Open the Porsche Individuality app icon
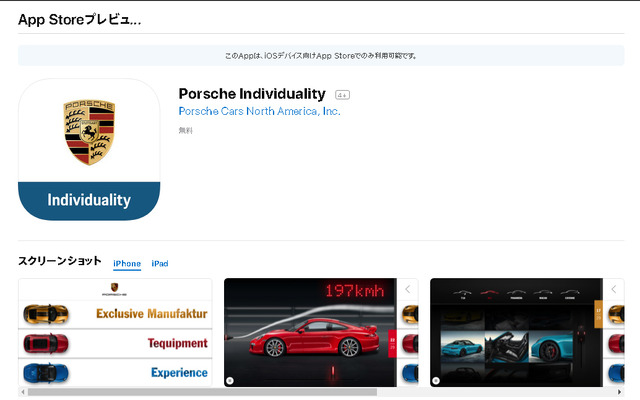640x400 pixels. tap(89, 149)
